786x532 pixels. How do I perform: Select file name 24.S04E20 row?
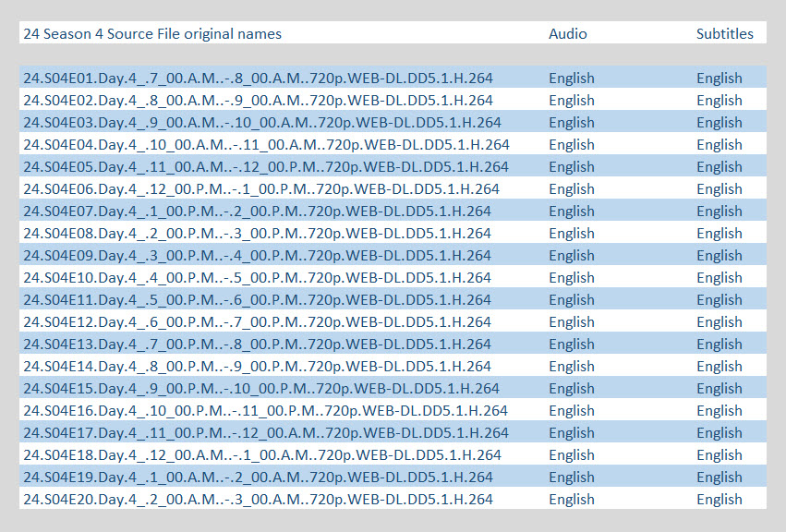pyautogui.click(x=258, y=499)
